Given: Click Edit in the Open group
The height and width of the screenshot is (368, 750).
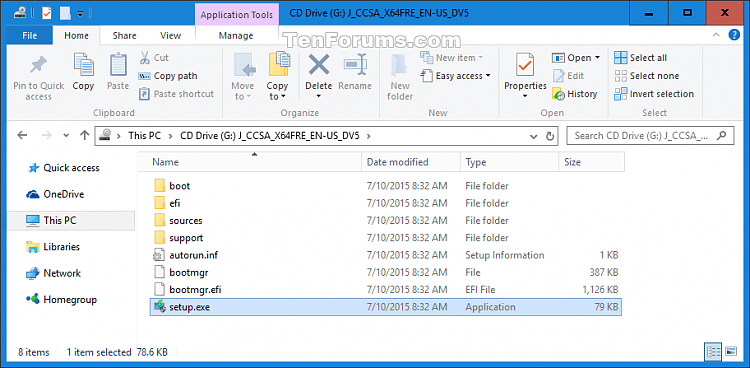Looking at the screenshot, I should pyautogui.click(x=569, y=76).
